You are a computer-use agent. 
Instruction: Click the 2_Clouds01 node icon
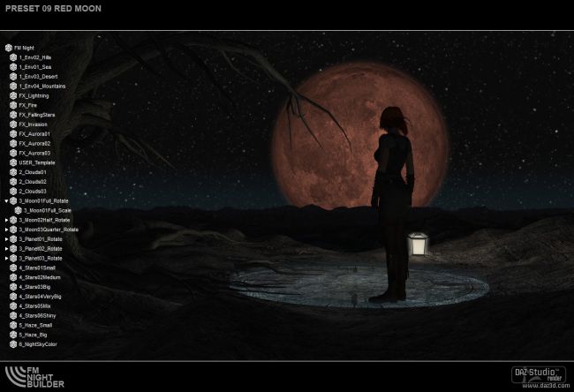[13, 172]
